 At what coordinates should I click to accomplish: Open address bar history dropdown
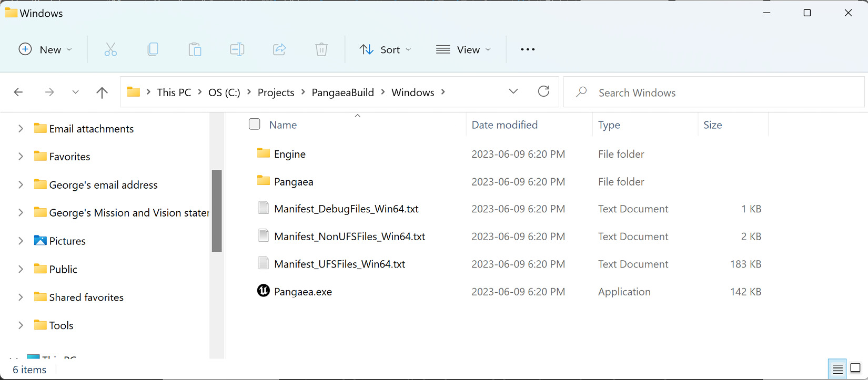pos(513,91)
